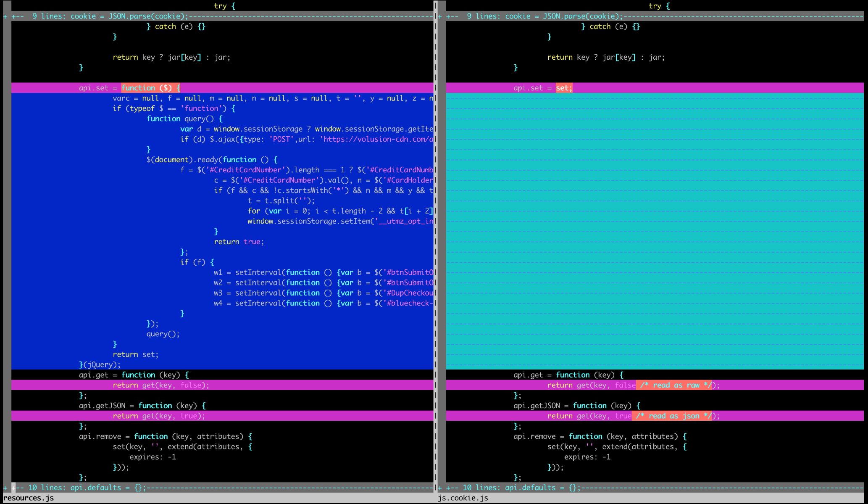Screen dimensions: 868x504
Task: Click js.cookie.js status line filename
Action: point(463,498)
